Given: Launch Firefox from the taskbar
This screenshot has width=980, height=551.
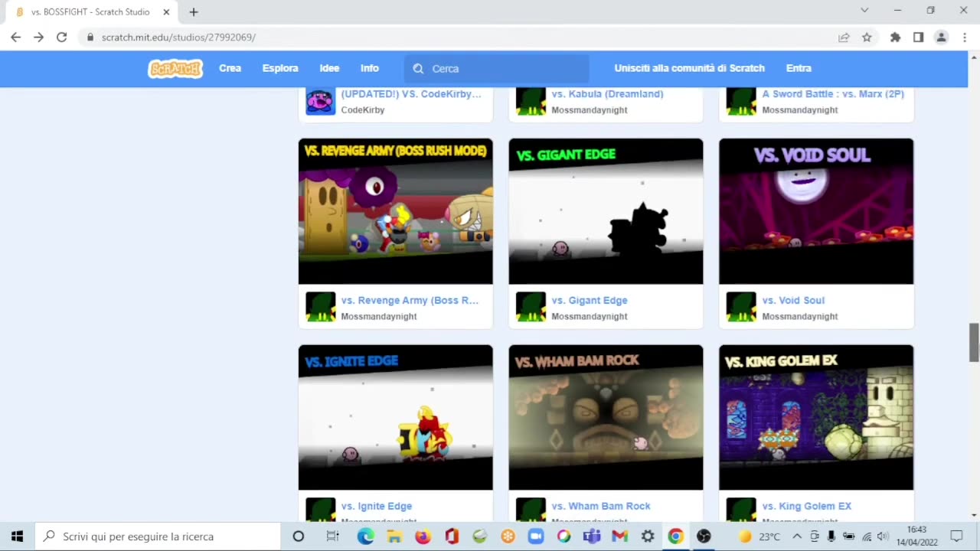Looking at the screenshot, I should tap(423, 536).
